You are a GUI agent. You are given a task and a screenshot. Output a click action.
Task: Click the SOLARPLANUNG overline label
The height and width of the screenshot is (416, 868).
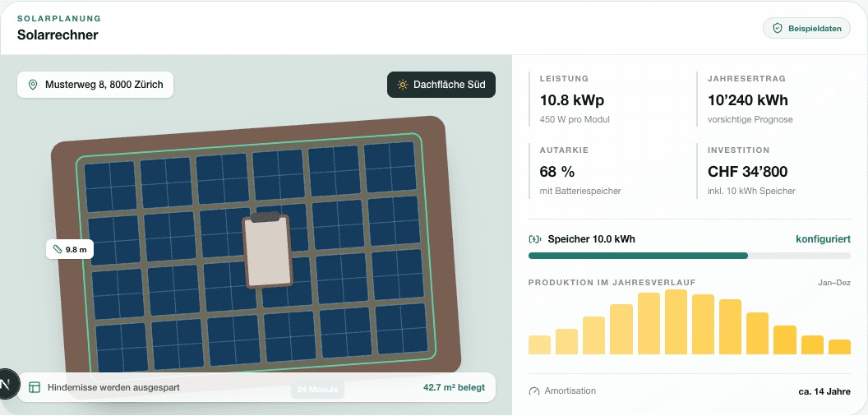pos(59,19)
